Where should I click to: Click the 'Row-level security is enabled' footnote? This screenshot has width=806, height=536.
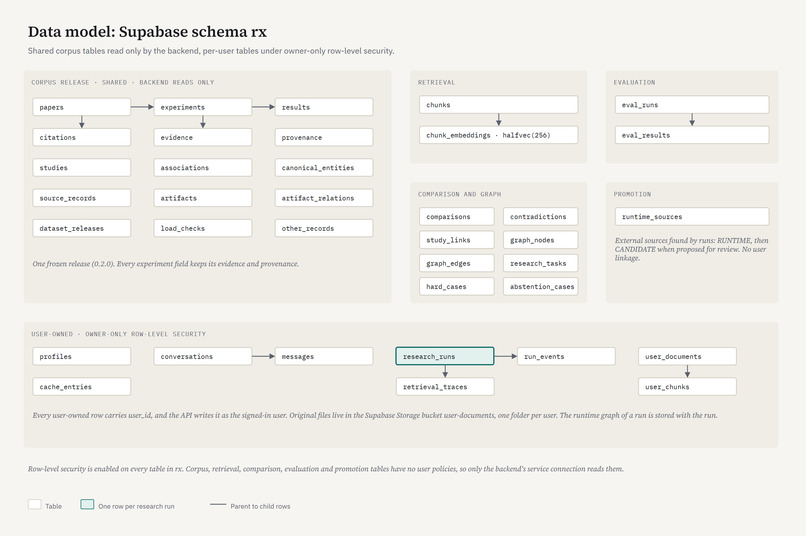(326, 469)
